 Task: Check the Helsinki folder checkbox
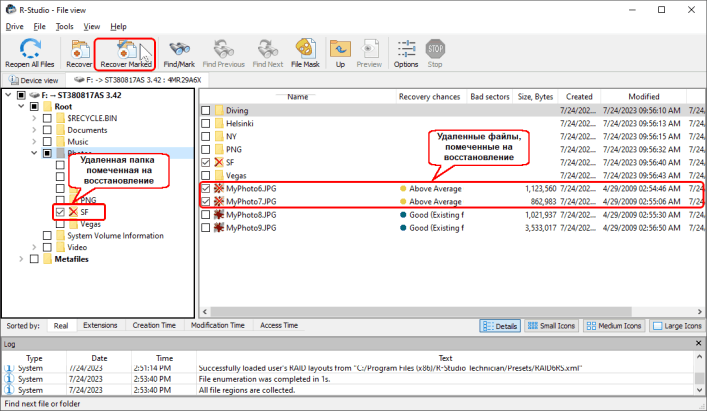tap(206, 123)
